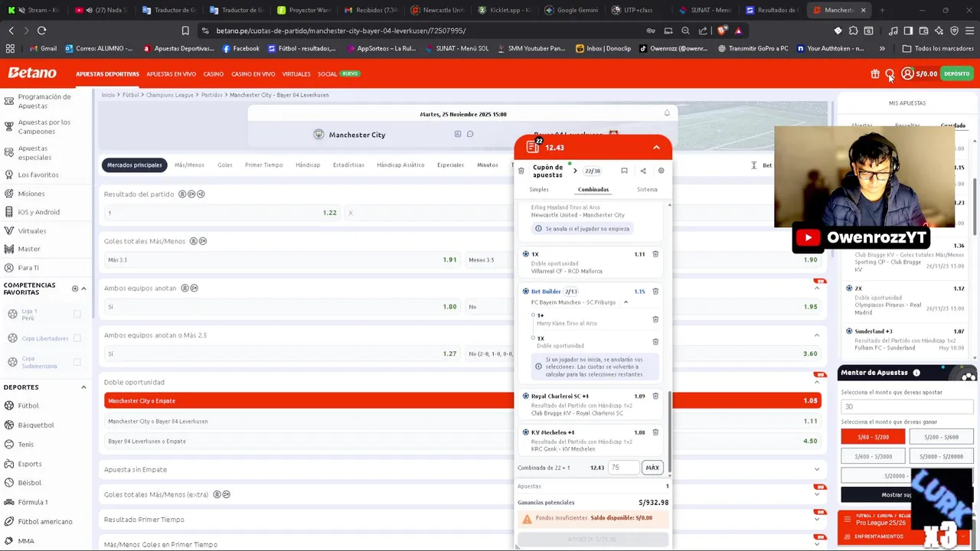This screenshot has width=980, height=551.
Task: Toggle the Copa Libertadores favorite checkbox
Action: pos(77,338)
